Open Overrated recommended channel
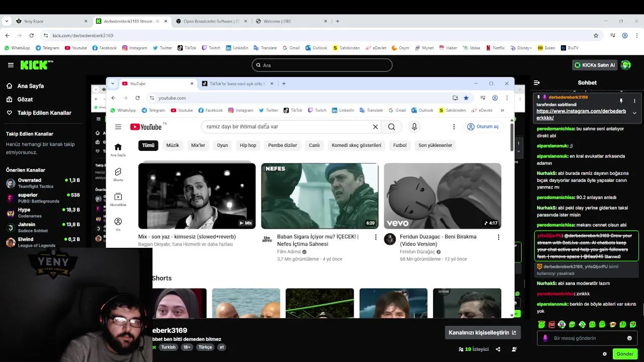The width and height of the screenshot is (644, 362). pyautogui.click(x=43, y=183)
